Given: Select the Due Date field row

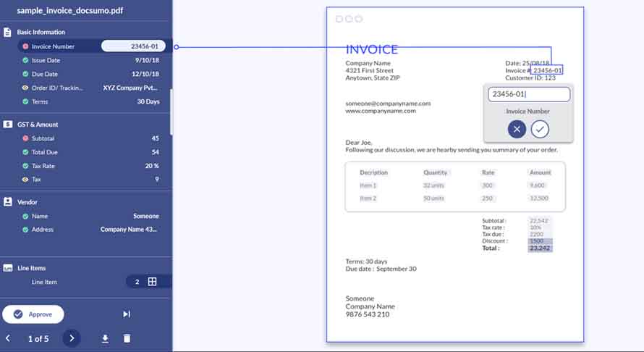Looking at the screenshot, I should [x=90, y=74].
